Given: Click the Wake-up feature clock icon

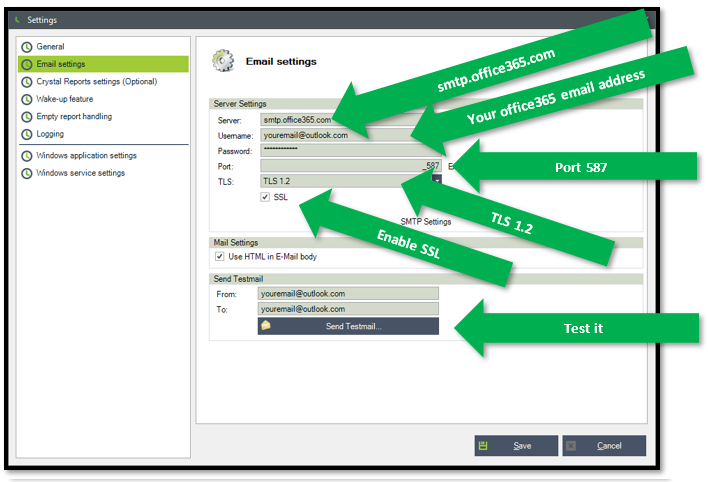Looking at the screenshot, I should pyautogui.click(x=27, y=99).
